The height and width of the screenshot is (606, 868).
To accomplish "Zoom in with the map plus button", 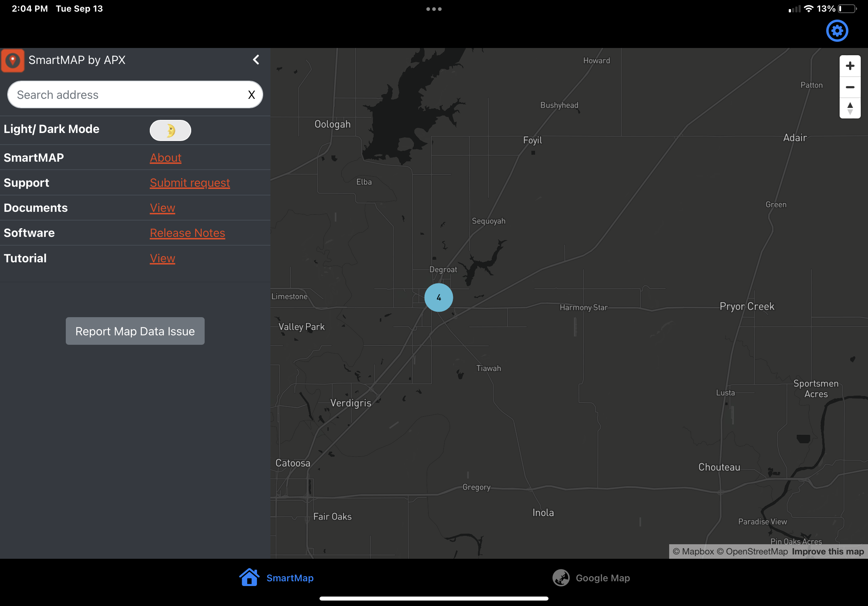I will (x=850, y=66).
